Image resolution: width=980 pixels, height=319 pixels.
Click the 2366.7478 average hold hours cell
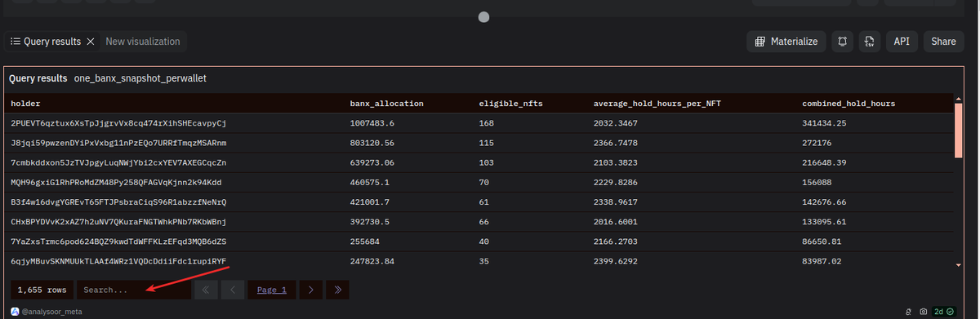tap(617, 143)
